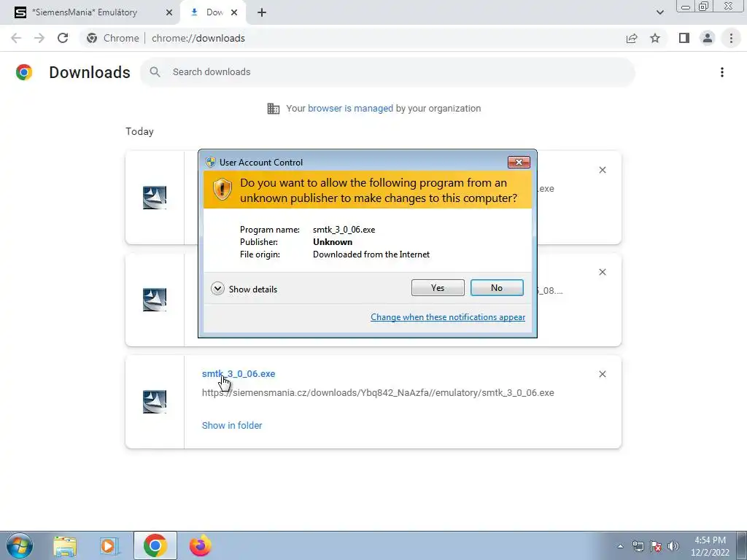747x560 pixels.
Task: Close the Downloads tab
Action: 234,12
